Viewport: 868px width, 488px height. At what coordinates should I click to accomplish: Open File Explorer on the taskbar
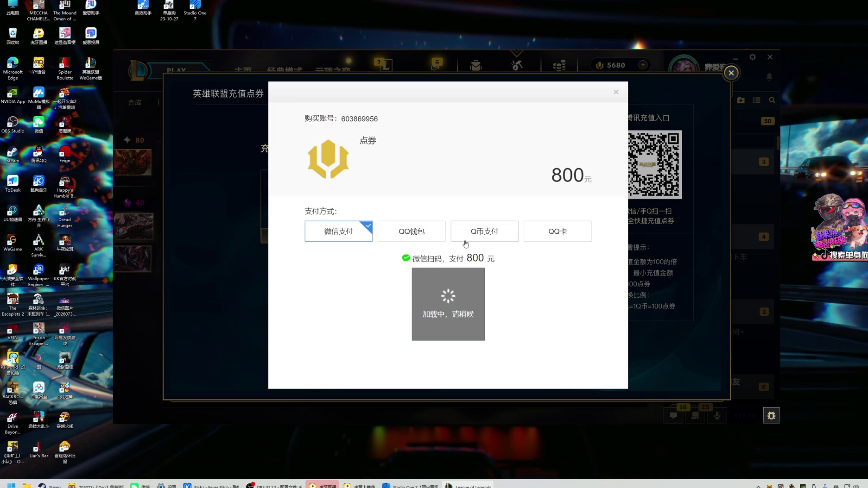[x=26, y=485]
